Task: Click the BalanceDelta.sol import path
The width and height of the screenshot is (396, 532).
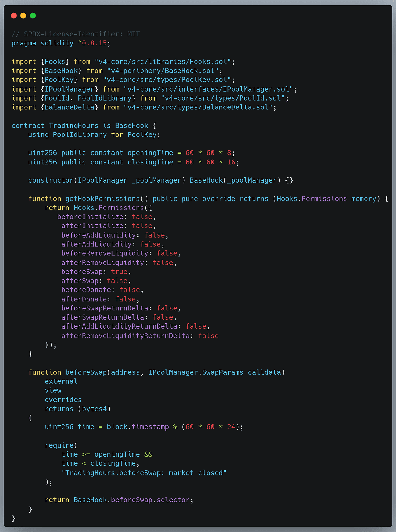Action: (x=198, y=107)
